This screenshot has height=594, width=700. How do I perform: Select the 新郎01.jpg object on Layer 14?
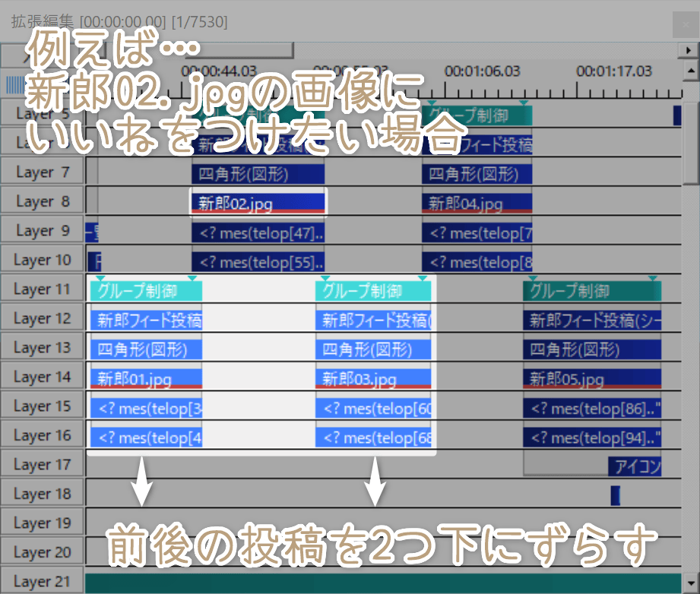click(x=146, y=378)
